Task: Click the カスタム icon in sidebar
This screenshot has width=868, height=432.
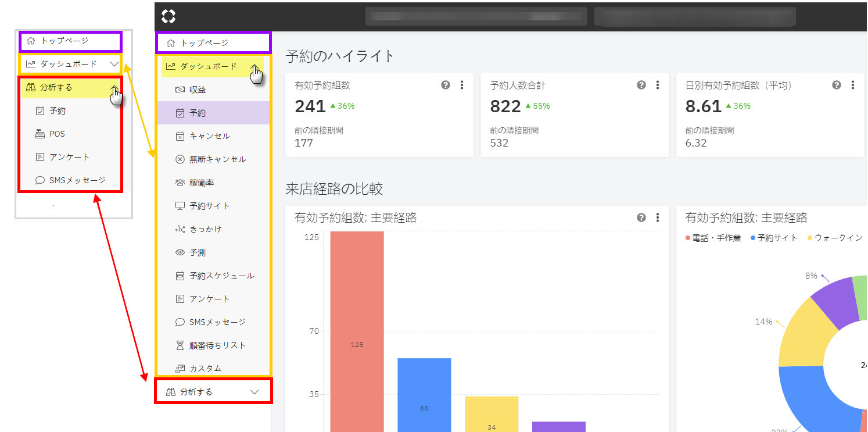Action: [180, 369]
